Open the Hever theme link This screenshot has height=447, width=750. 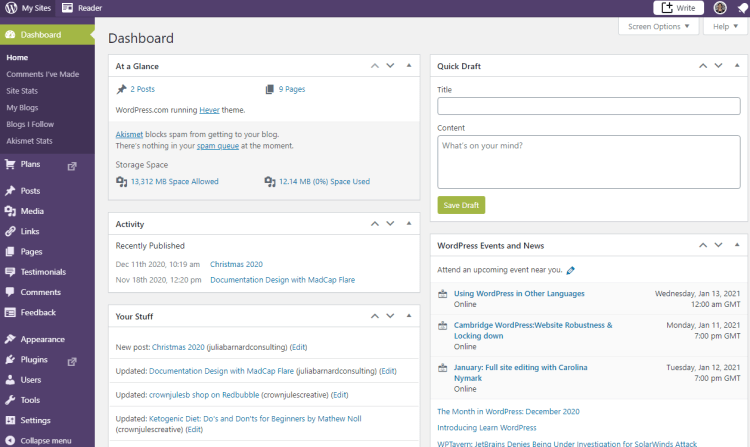(210, 110)
